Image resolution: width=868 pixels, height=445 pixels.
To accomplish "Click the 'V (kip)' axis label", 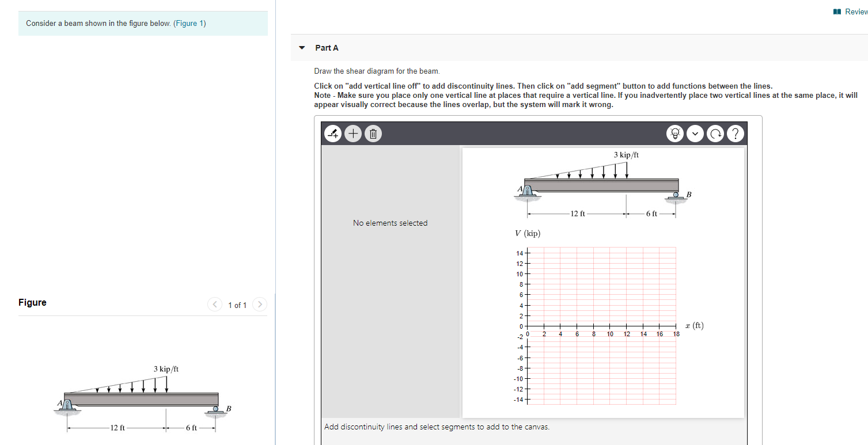I will [528, 234].
